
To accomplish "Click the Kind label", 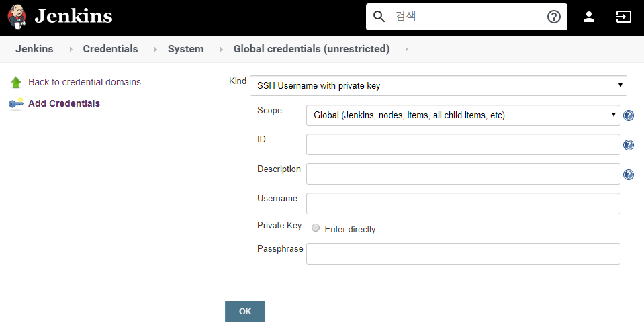I will point(238,81).
